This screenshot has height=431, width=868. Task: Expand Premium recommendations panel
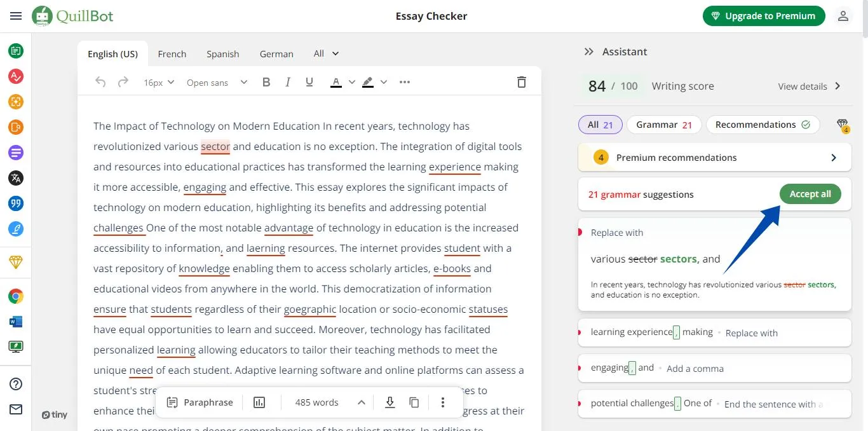pyautogui.click(x=714, y=157)
